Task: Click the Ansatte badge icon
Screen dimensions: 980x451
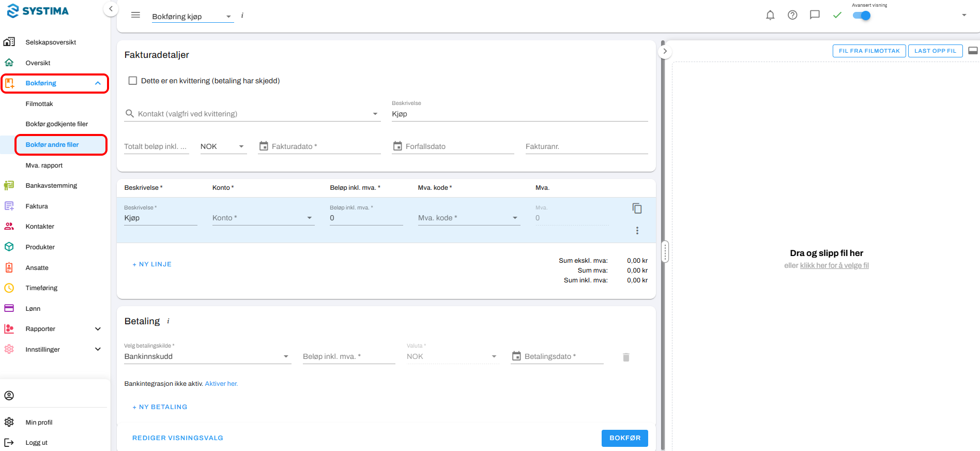Action: [x=9, y=267]
